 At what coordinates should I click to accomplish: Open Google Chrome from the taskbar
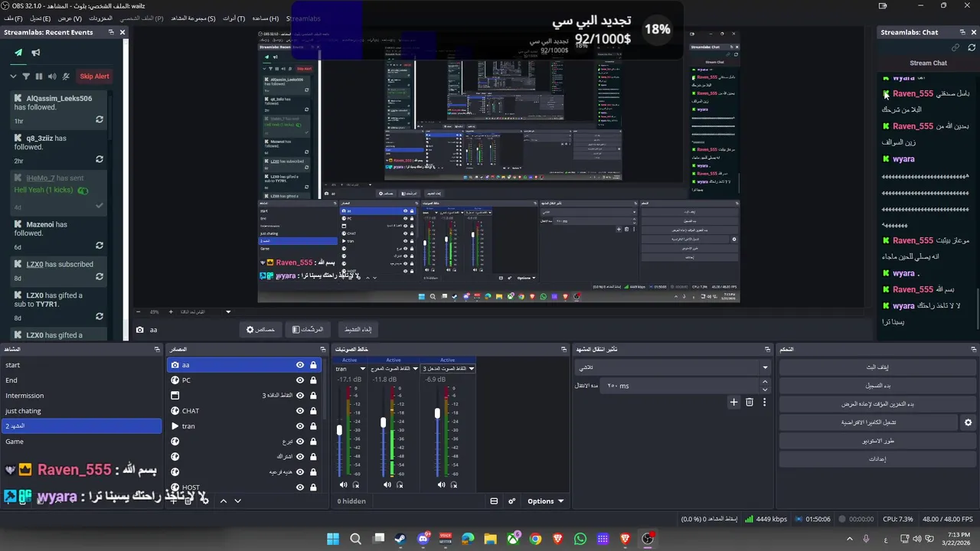click(535, 539)
